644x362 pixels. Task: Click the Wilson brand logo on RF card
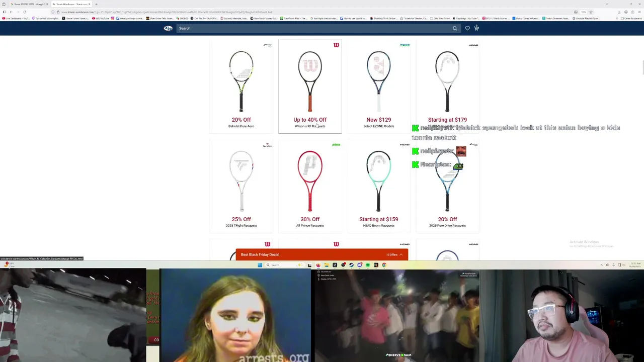point(336,45)
